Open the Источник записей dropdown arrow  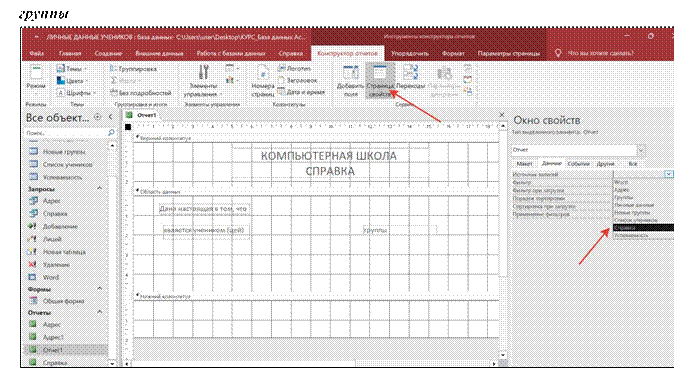pyautogui.click(x=668, y=174)
